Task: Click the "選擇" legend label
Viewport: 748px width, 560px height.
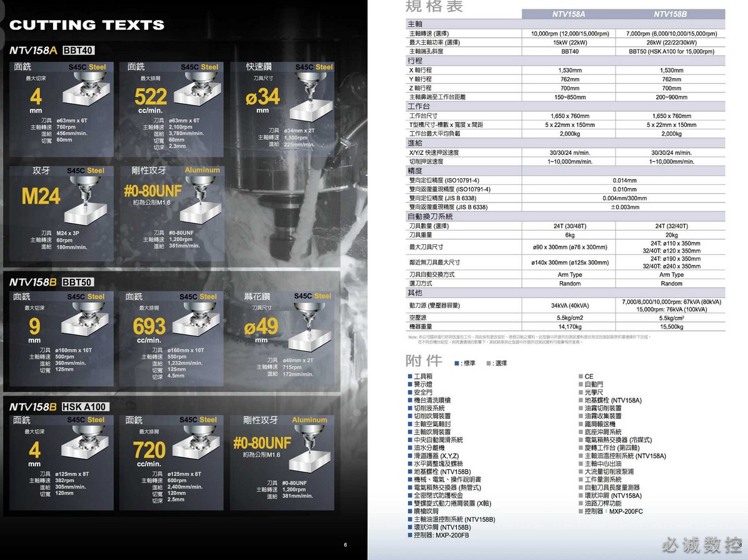Action: (x=501, y=364)
